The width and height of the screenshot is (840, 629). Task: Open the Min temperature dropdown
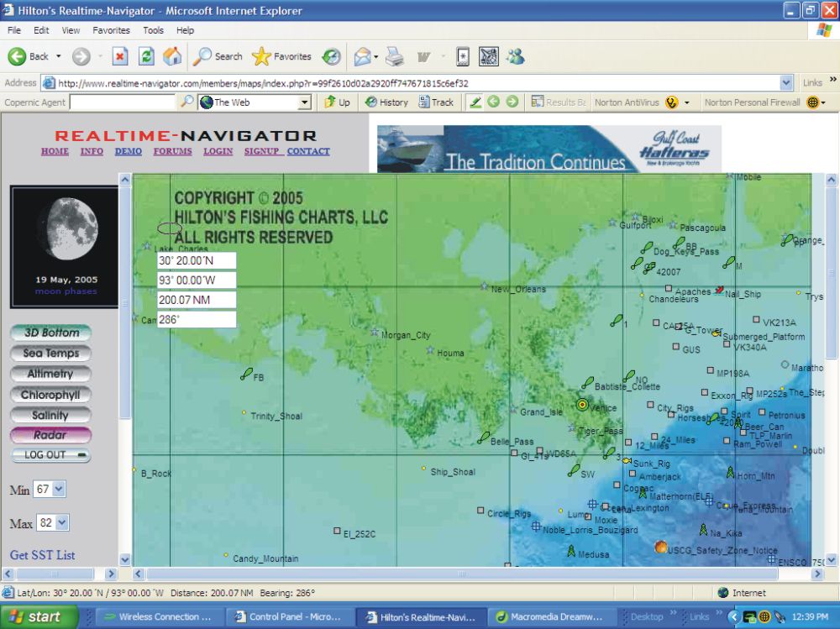point(59,490)
